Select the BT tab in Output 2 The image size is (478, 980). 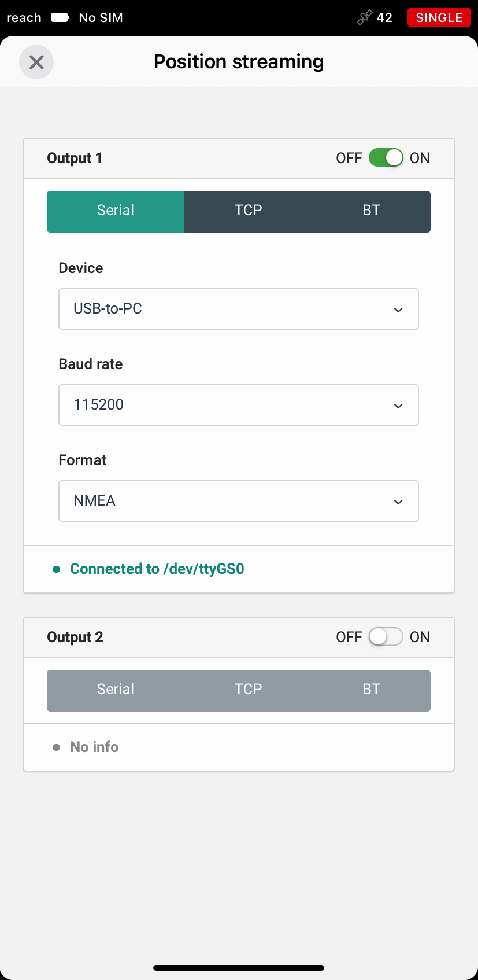(x=372, y=691)
